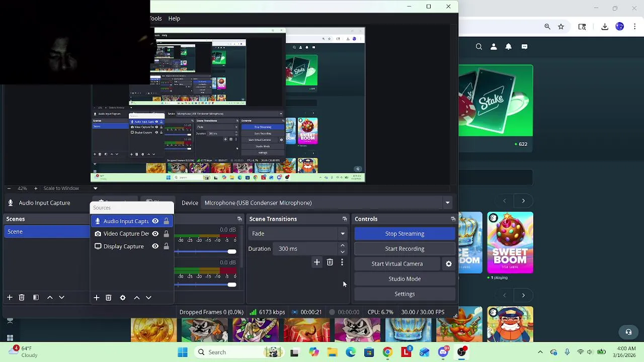Undock the Controls panel
644x362 pixels.
coord(453,219)
